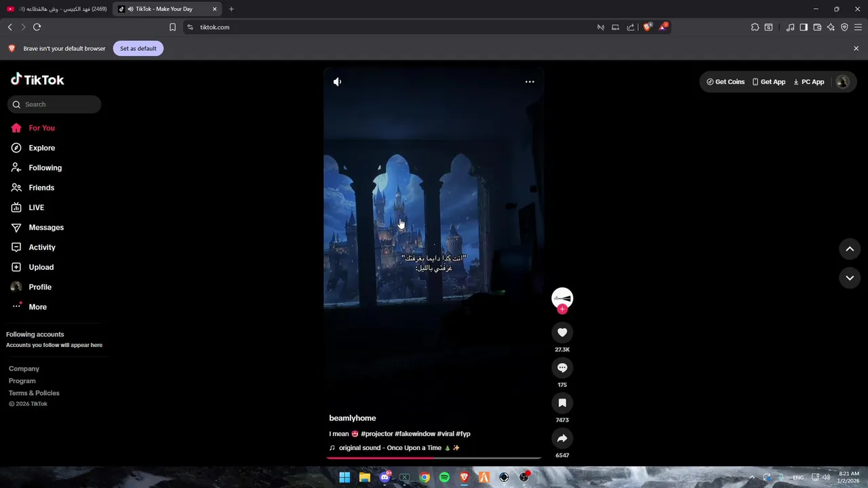Like the video with the heart icon
Viewport: 868px width, 488px height.
tap(562, 332)
